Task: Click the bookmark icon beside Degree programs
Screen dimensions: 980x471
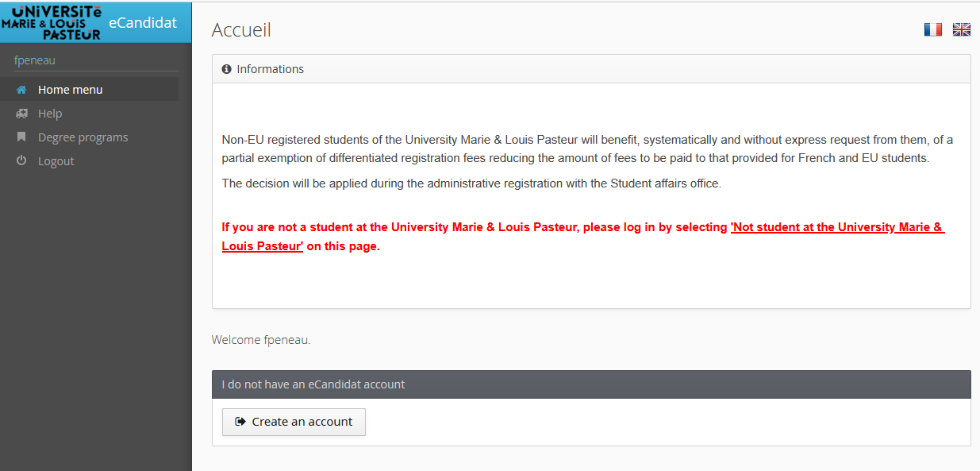Action: tap(21, 137)
